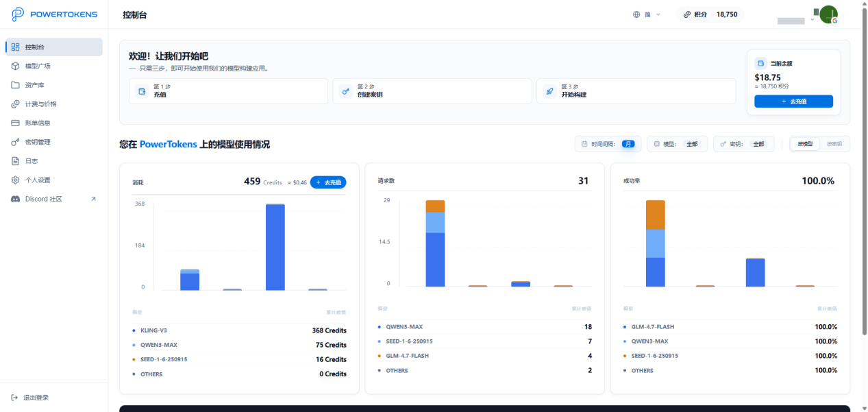The image size is (868, 412).
Task: Switch to the 按密钥 view
Action: click(834, 144)
